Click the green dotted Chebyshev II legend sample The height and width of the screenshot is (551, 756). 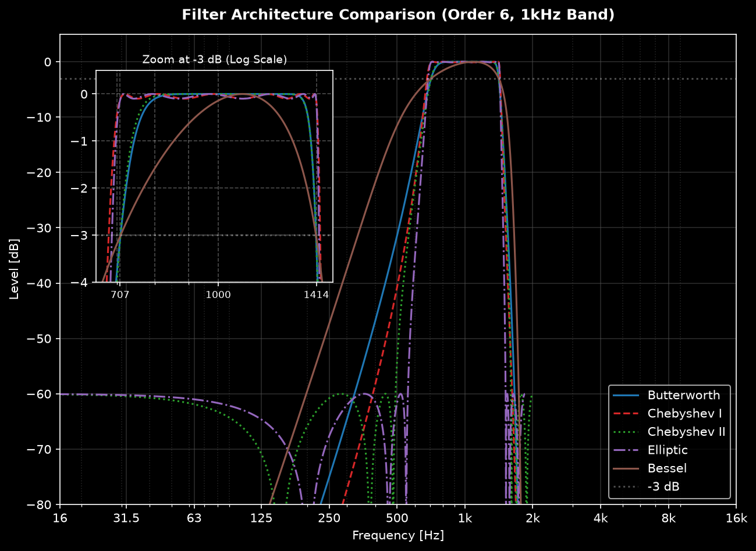coord(626,432)
